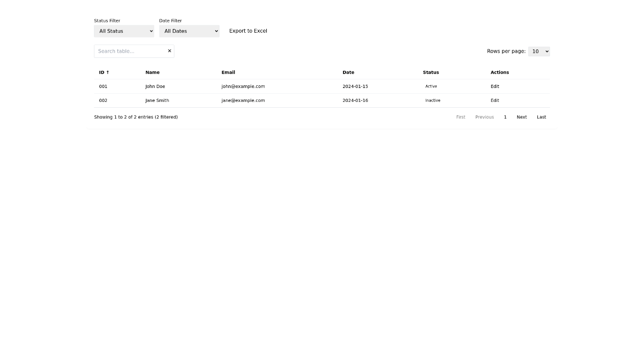This screenshot has height=338, width=644.
Task: Select All Status from the status filter
Action: pos(123,31)
